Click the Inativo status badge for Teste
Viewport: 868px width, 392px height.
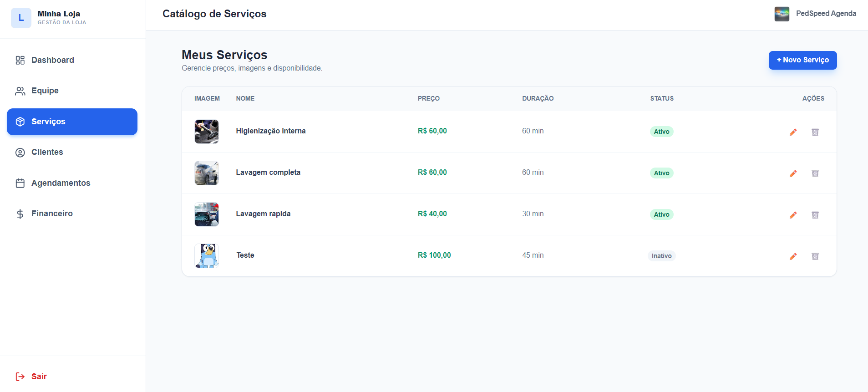point(661,256)
